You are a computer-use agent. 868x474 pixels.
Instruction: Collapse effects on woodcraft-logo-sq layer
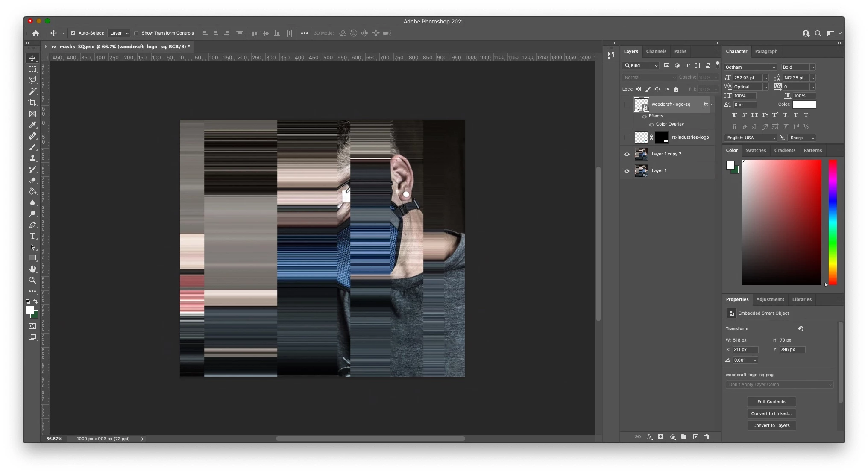point(712,105)
